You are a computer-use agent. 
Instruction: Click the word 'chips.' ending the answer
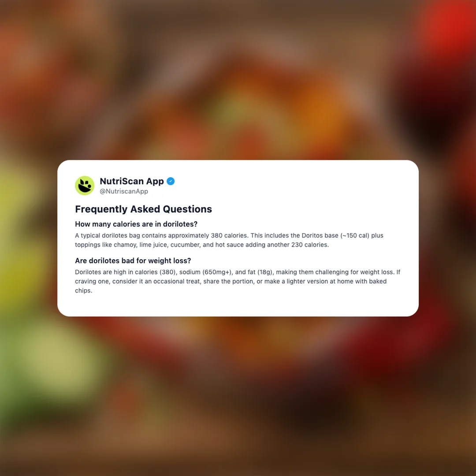pyautogui.click(x=83, y=290)
